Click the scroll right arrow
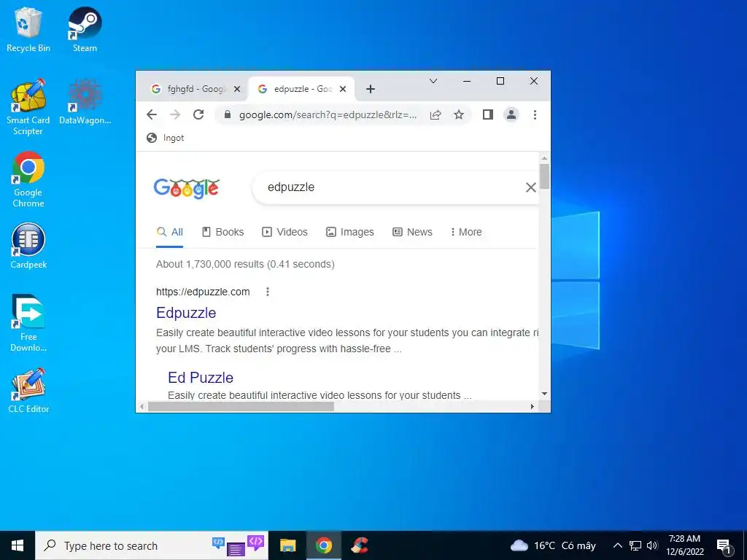 pyautogui.click(x=532, y=407)
